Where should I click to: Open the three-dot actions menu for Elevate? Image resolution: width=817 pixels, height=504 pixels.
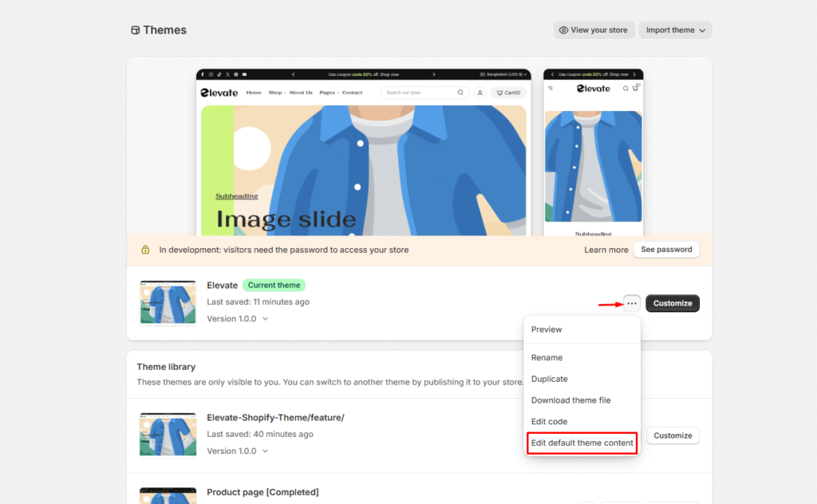[632, 303]
